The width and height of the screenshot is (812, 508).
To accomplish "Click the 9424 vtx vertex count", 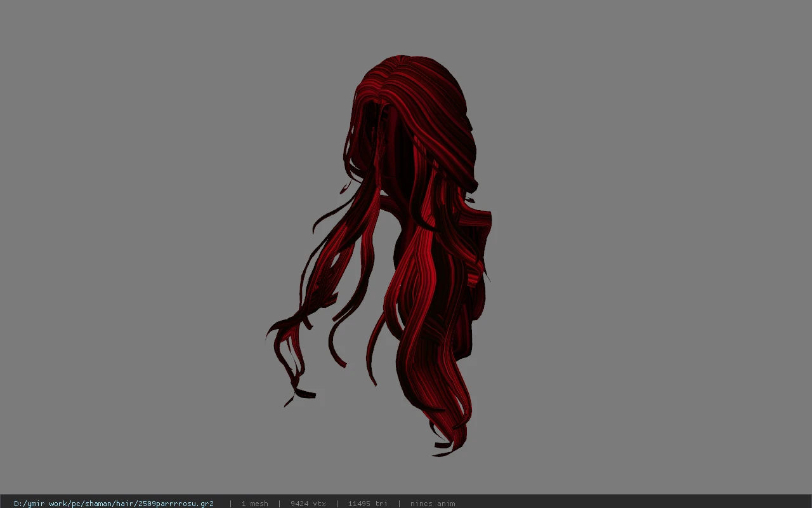I will (308, 504).
